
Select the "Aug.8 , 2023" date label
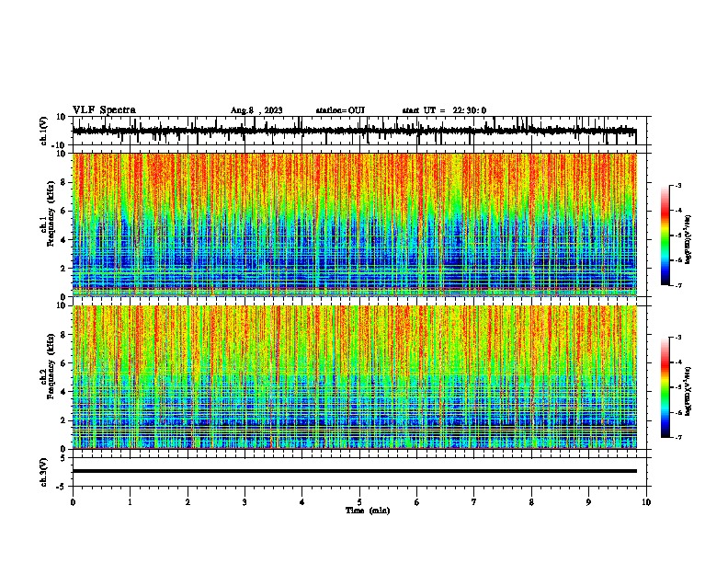click(x=256, y=110)
